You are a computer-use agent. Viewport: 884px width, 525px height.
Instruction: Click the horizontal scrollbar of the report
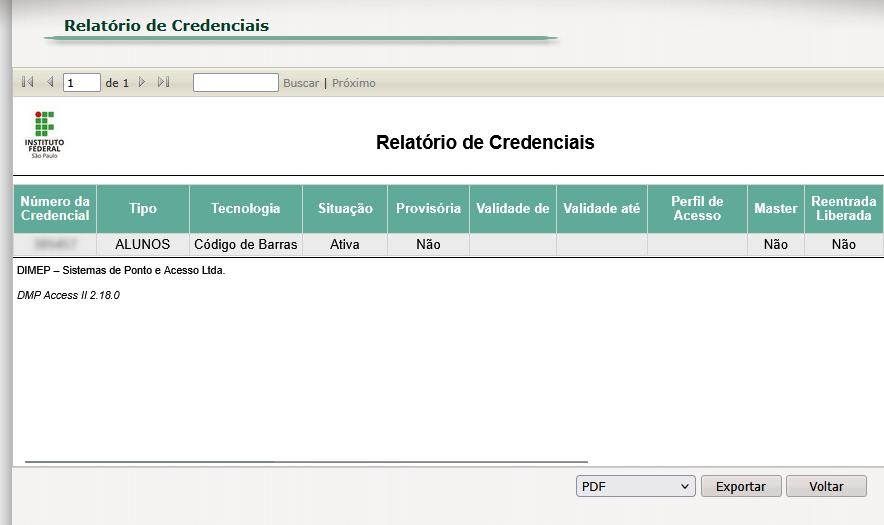tap(306, 462)
